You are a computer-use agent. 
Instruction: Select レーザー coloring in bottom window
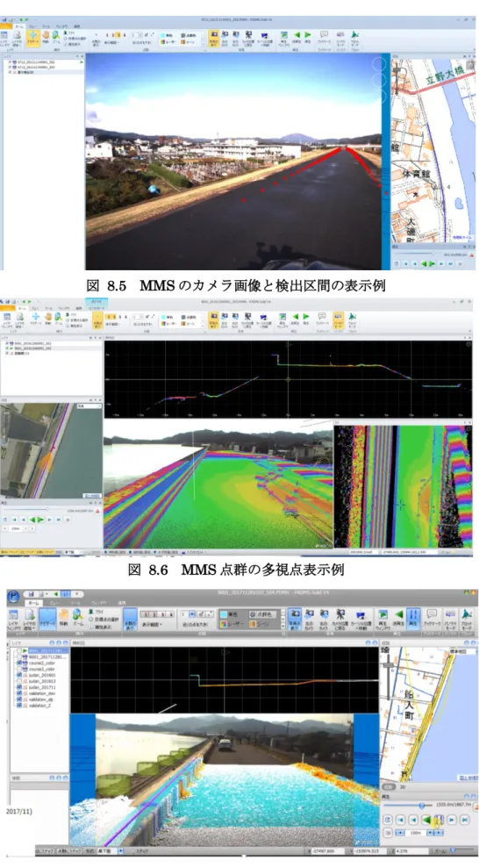232,624
